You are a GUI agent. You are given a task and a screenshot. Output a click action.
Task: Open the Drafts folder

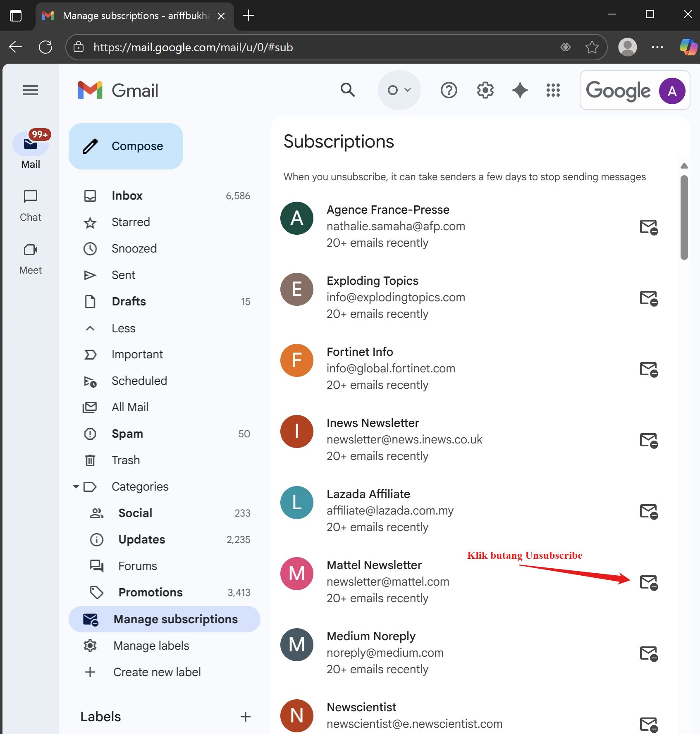[165, 301]
